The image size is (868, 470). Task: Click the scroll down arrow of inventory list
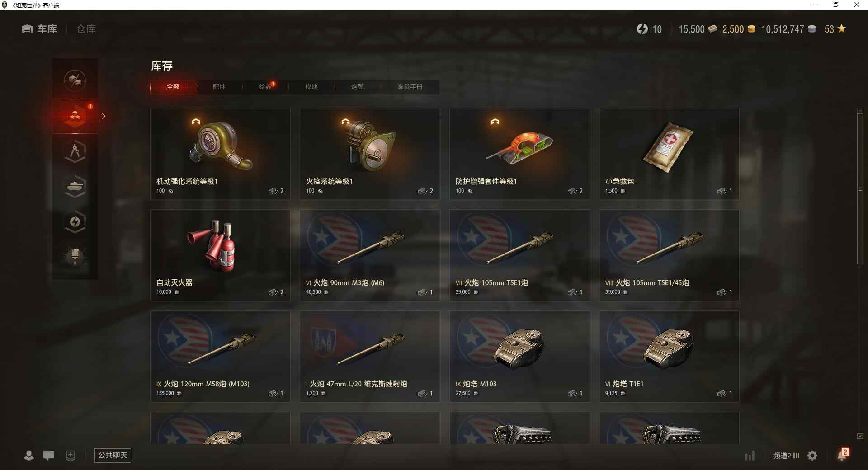coord(860,436)
